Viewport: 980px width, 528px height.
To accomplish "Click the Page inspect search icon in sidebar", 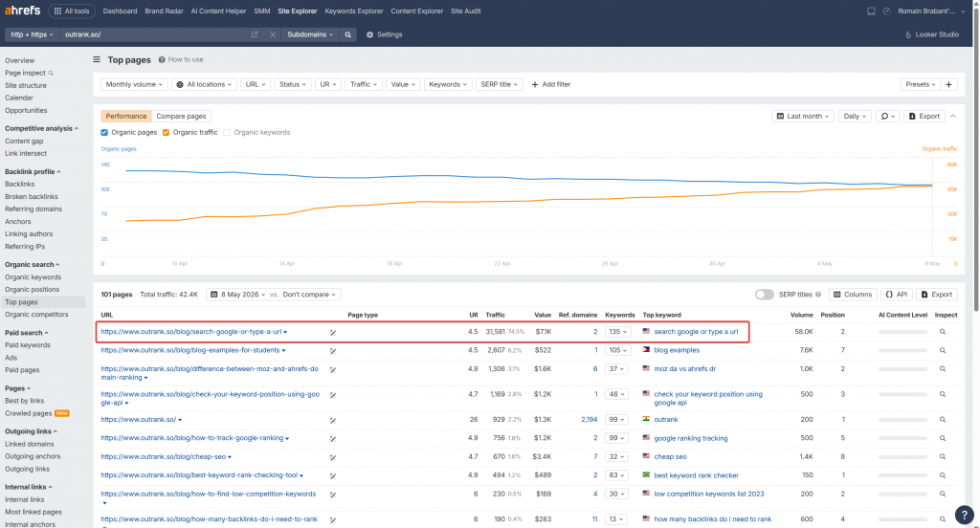I will [51, 73].
